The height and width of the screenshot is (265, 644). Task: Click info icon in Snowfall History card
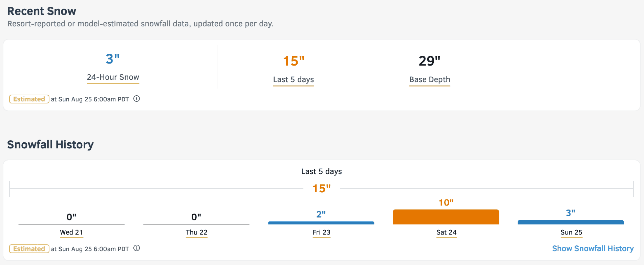coord(136,248)
